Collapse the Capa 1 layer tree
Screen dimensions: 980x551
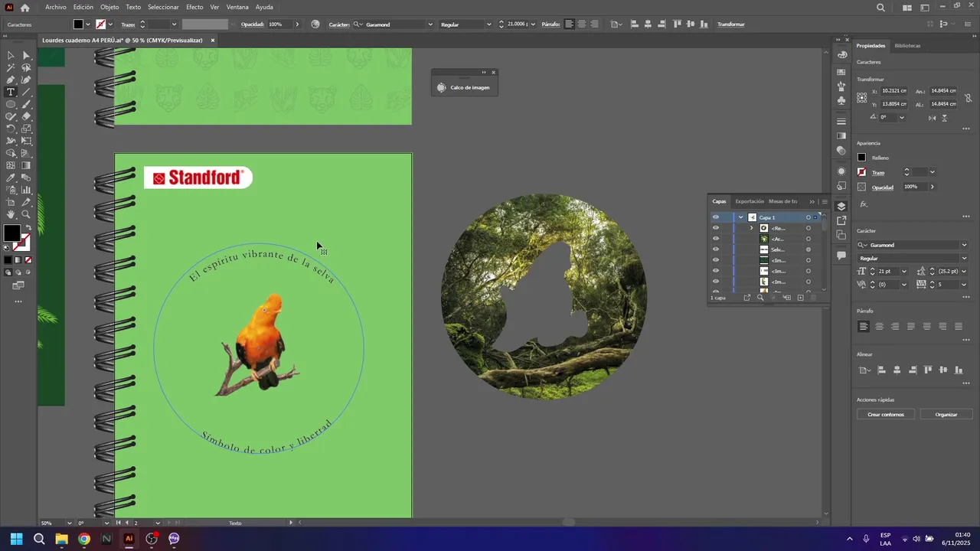(x=741, y=217)
